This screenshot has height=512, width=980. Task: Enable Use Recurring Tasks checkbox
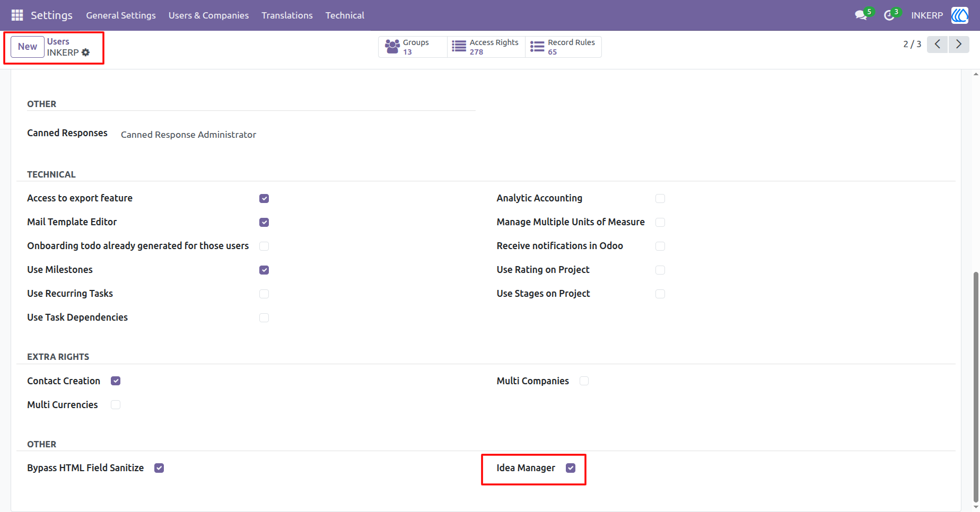(264, 294)
